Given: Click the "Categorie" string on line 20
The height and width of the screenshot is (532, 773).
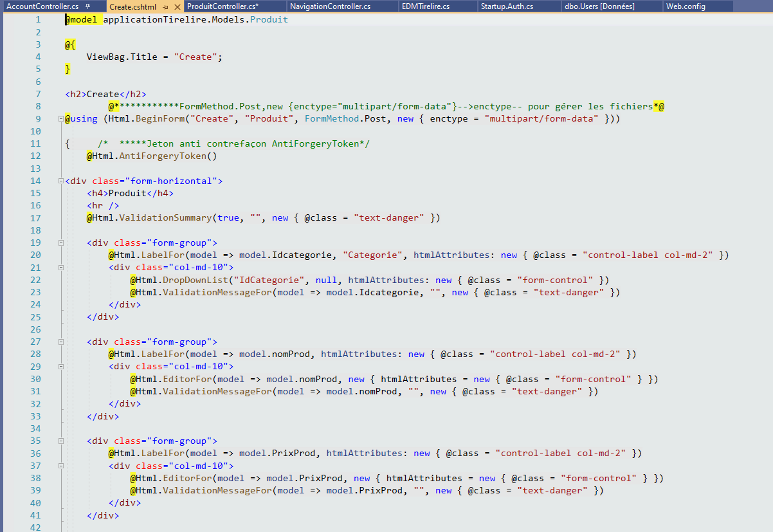Looking at the screenshot, I should 373,255.
